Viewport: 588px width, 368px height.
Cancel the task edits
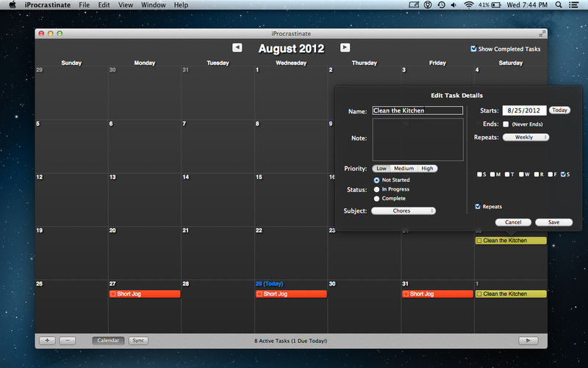click(x=513, y=222)
